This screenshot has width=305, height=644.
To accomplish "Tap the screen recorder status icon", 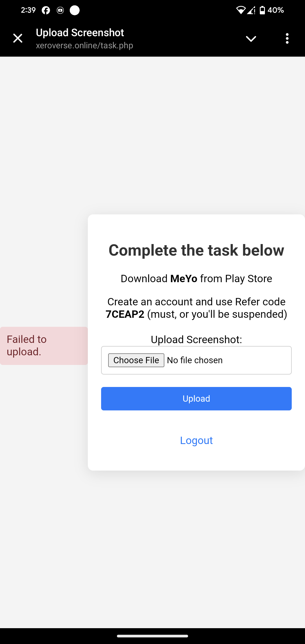I will tap(60, 10).
